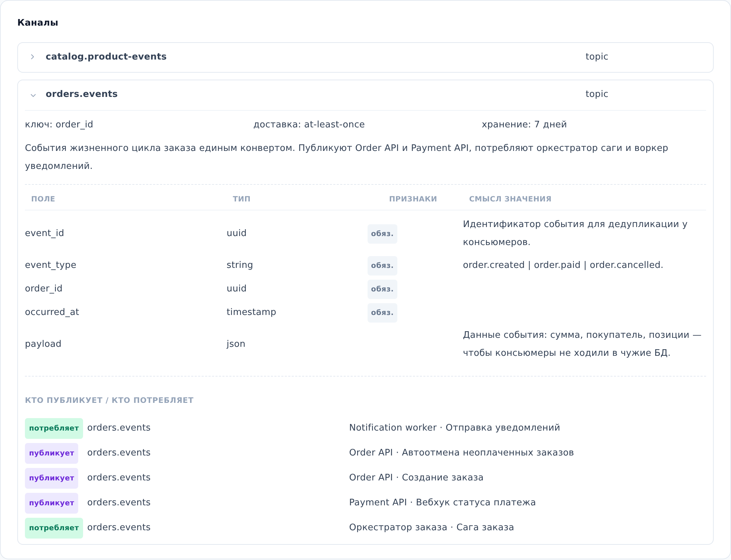Screen dimensions: 731x560
Task: Click the 'обяз.' badge for event_type
Action: click(x=382, y=265)
